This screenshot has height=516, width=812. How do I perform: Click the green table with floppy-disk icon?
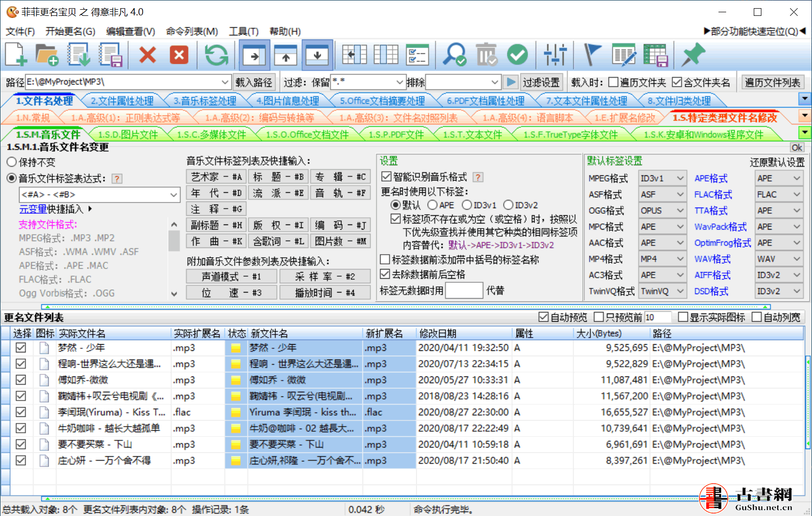(x=656, y=55)
